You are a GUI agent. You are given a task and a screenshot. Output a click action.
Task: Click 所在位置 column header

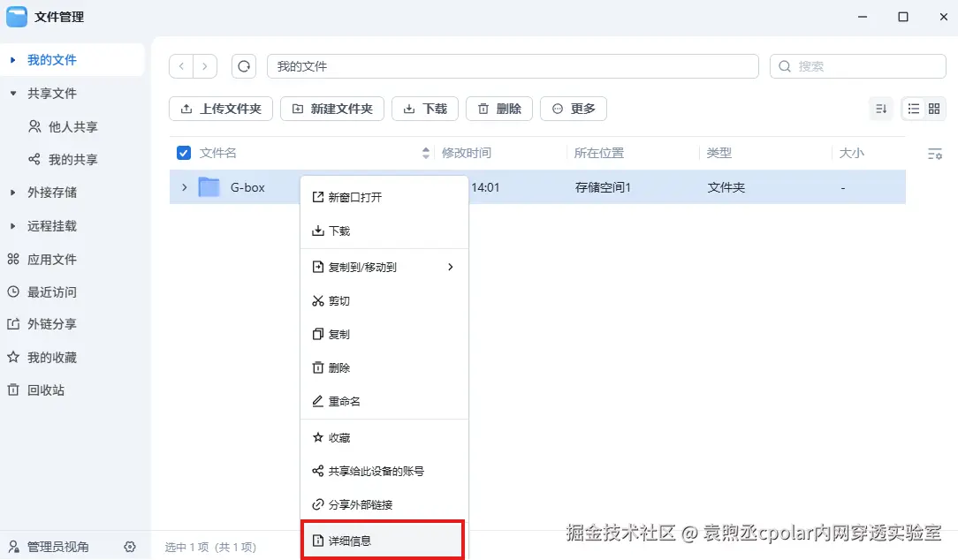(599, 153)
